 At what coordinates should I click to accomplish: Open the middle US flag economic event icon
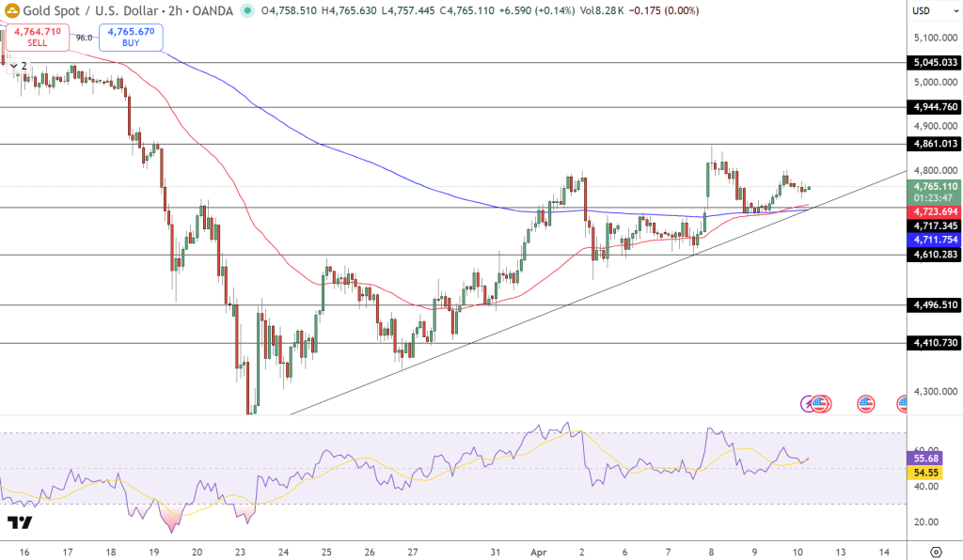865,404
